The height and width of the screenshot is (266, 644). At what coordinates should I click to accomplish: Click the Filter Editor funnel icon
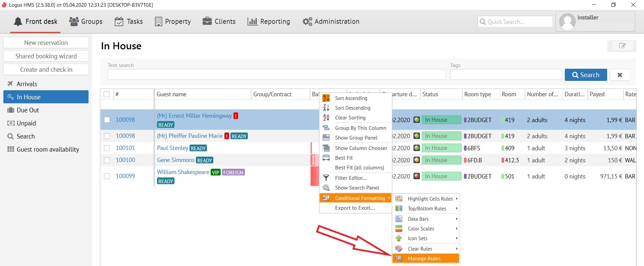(x=326, y=178)
